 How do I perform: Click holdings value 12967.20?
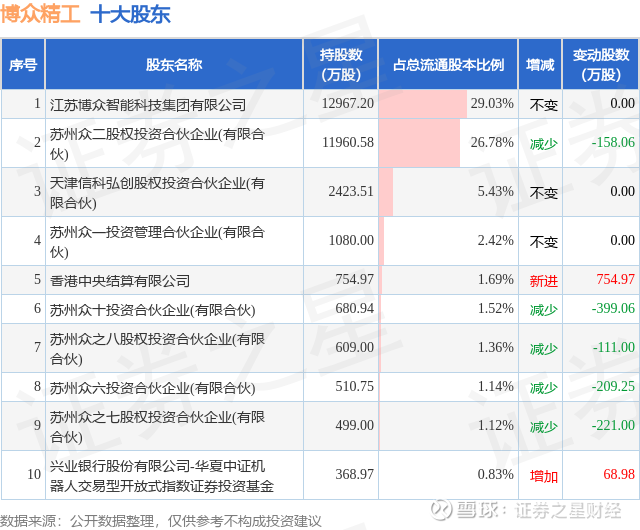(348, 103)
